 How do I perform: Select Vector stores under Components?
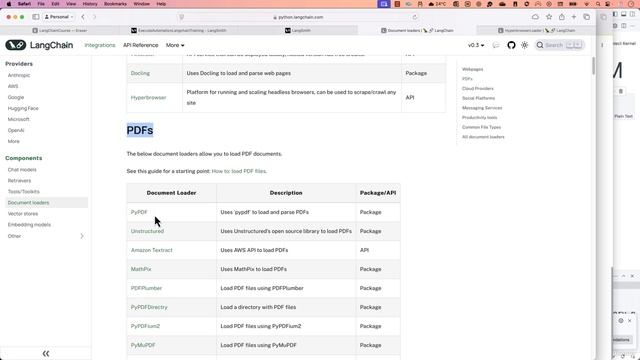(23, 213)
